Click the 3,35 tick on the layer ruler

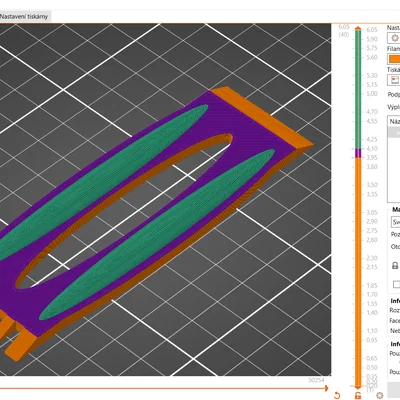point(372,194)
